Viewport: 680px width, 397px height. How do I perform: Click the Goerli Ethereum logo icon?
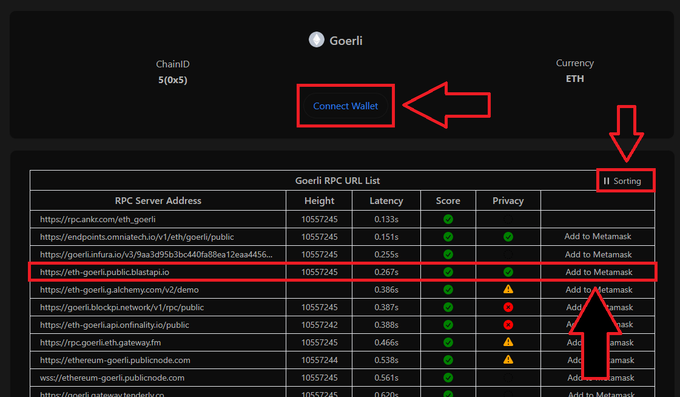[316, 40]
